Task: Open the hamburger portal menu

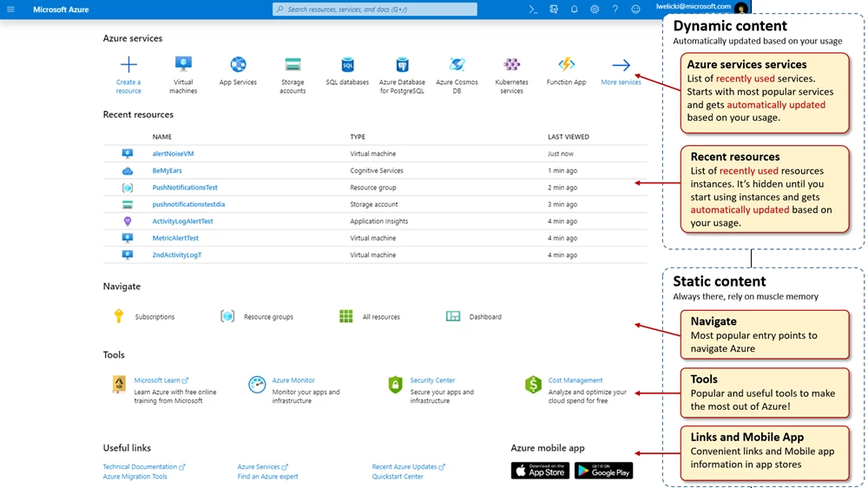Action: (10, 10)
